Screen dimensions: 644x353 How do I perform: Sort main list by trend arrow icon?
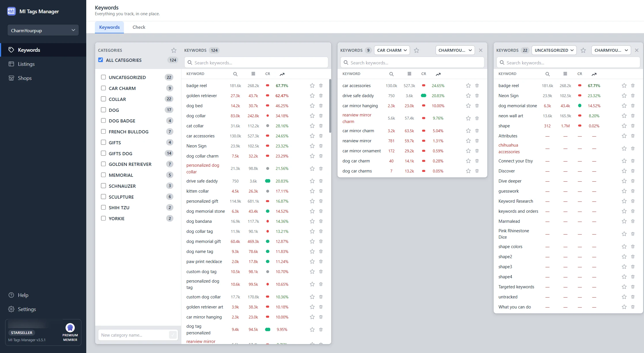(x=282, y=74)
